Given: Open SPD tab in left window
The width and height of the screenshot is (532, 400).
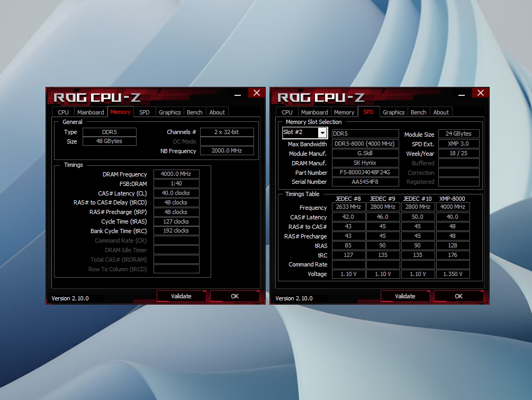Looking at the screenshot, I should 144,112.
